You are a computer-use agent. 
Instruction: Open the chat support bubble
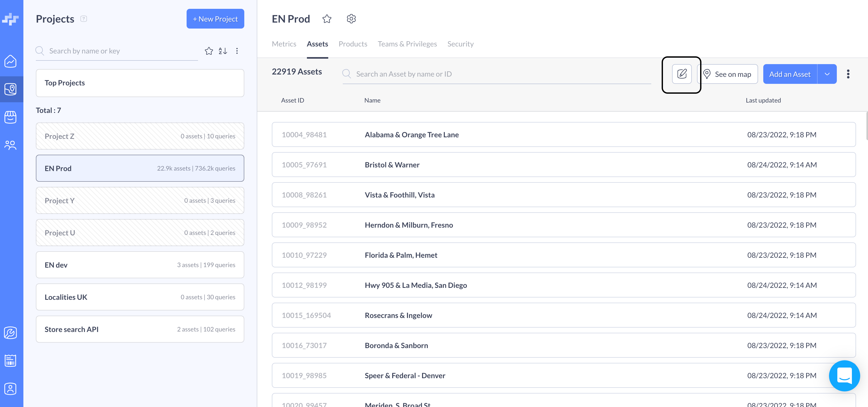(844, 375)
